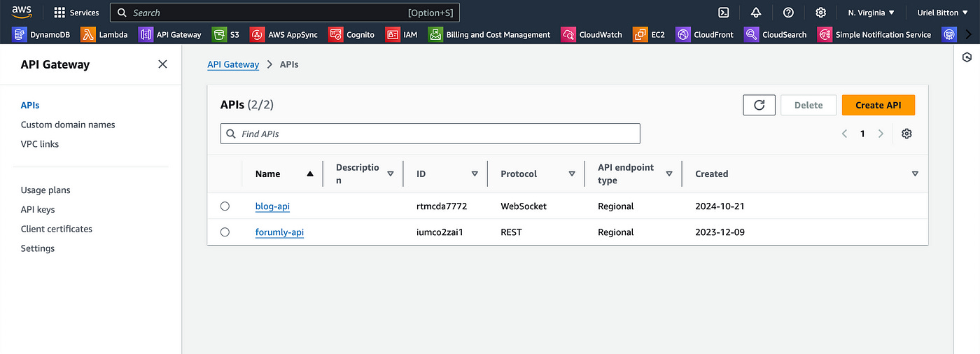The image size is (980, 354).
Task: Go to the previous page of APIs
Action: pyautogui.click(x=845, y=134)
